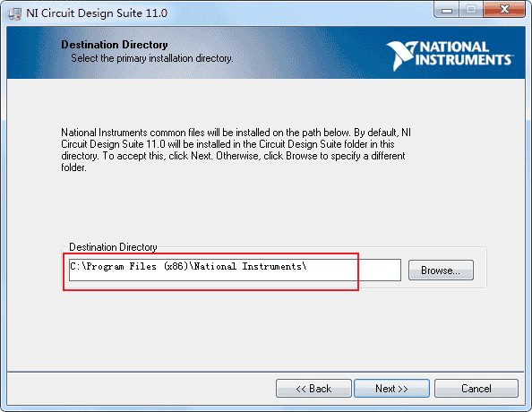Go to the next step with Next >>

(391, 388)
